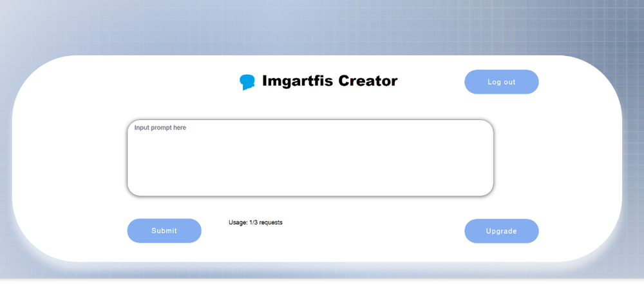Click the blue speech-bubble logo icon
This screenshot has height=287, width=644.
[247, 83]
